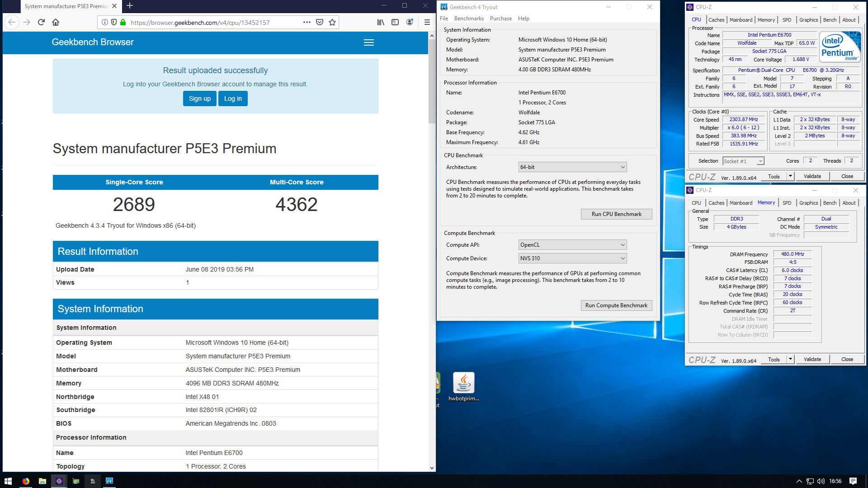This screenshot has height=488, width=868.
Task: Expand Geekbench Browser navigation hamburger
Action: 369,42
